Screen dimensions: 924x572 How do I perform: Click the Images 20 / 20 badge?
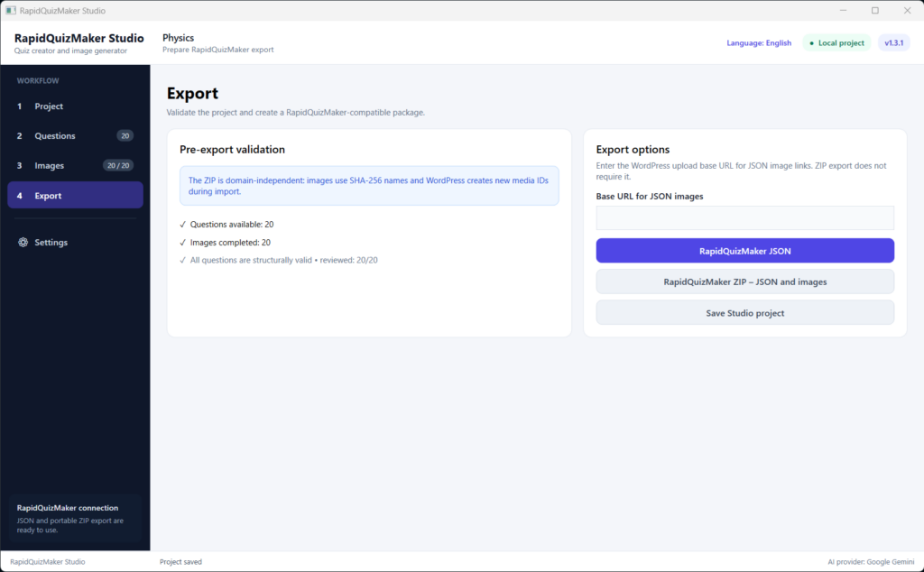(x=118, y=165)
